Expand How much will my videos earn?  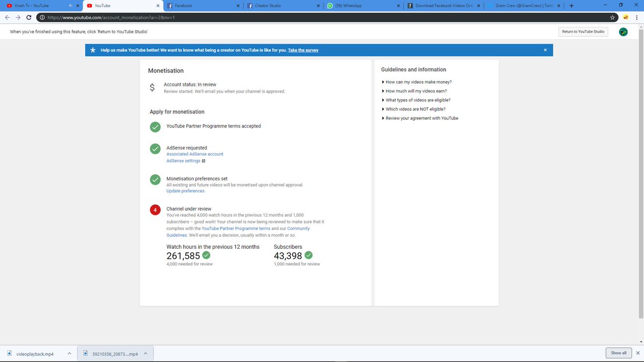(414, 91)
